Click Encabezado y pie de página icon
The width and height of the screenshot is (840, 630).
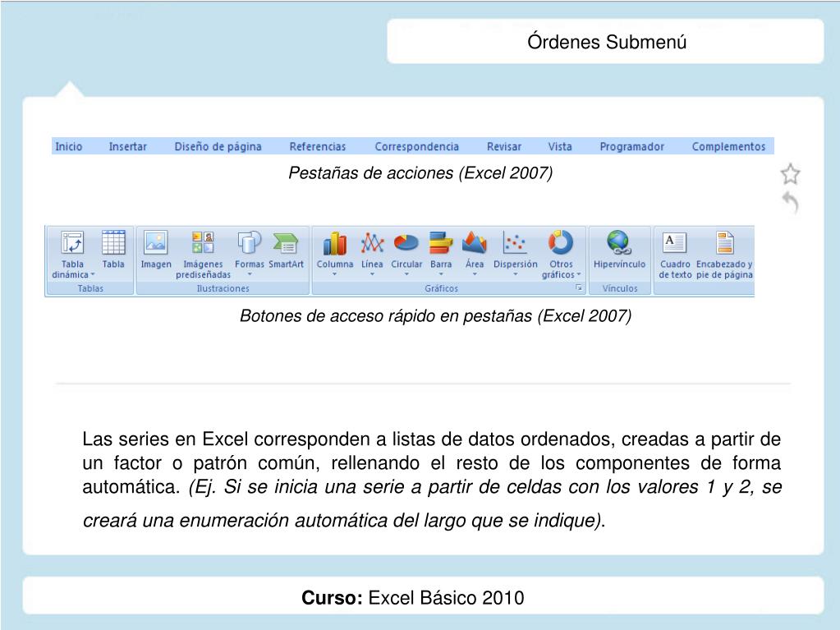tap(725, 242)
